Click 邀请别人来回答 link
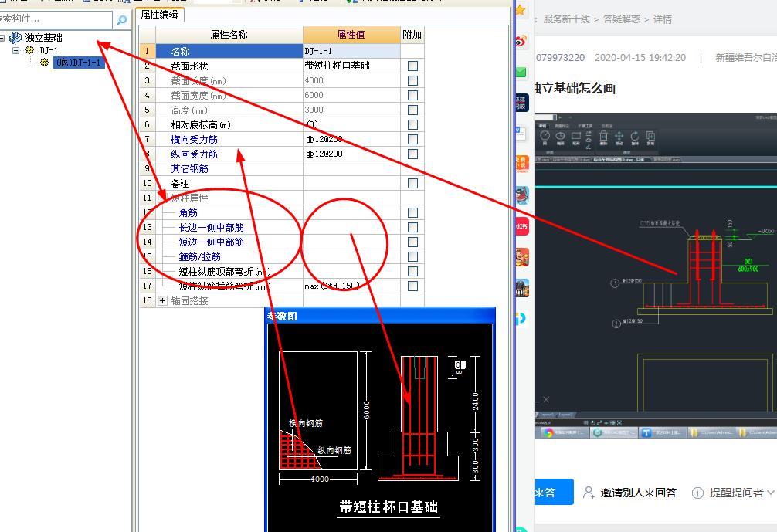Screen dimensions: 777x532 [x=638, y=493]
